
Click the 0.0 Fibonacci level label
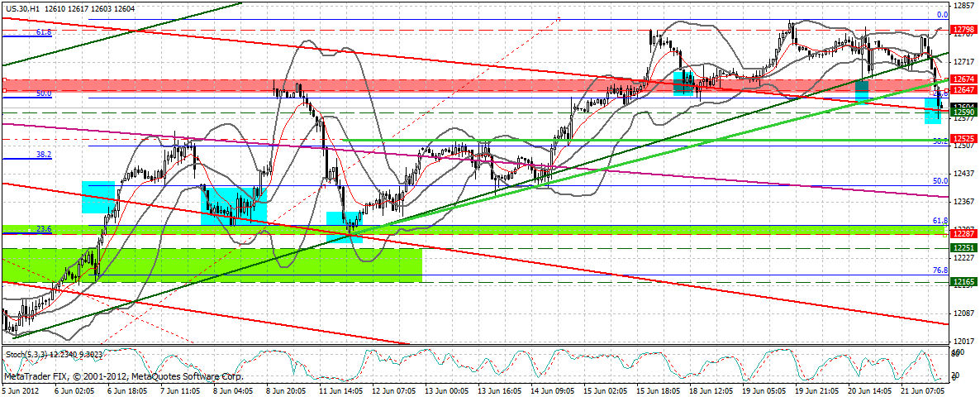coord(941,15)
